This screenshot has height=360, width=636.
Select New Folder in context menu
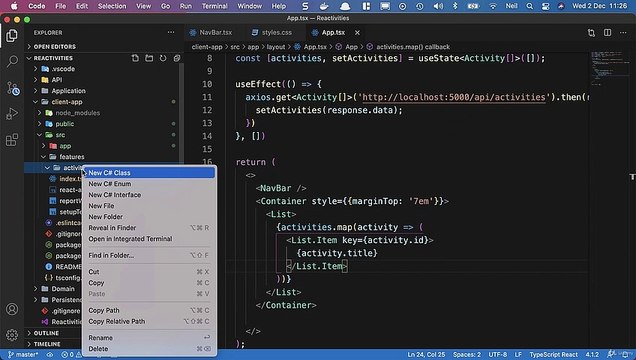tap(149, 216)
